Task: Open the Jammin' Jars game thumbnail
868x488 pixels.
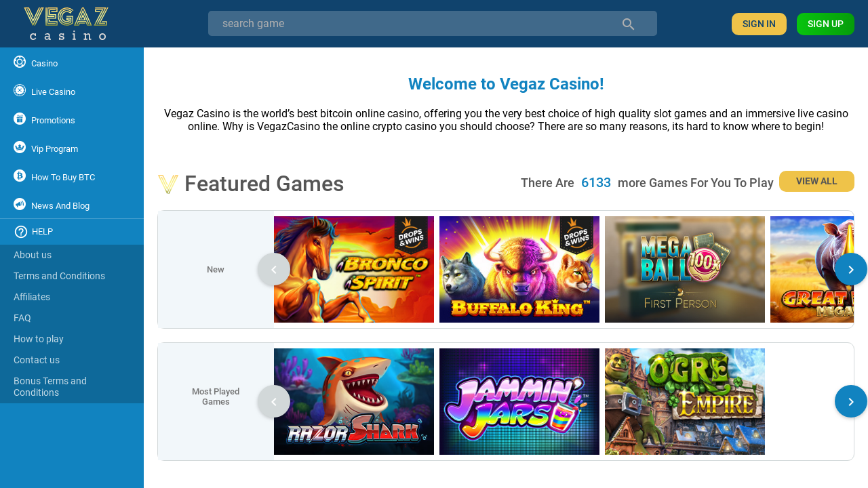Action: click(x=519, y=402)
